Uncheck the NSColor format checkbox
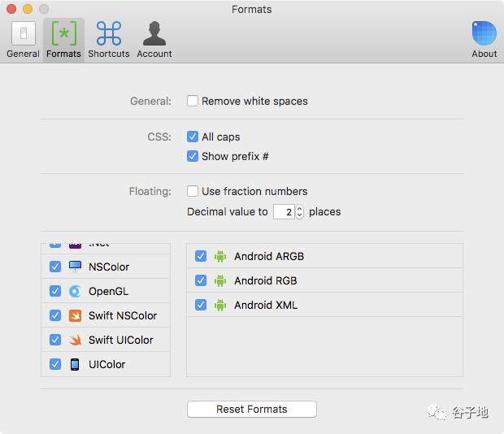The image size is (504, 434). [x=55, y=267]
